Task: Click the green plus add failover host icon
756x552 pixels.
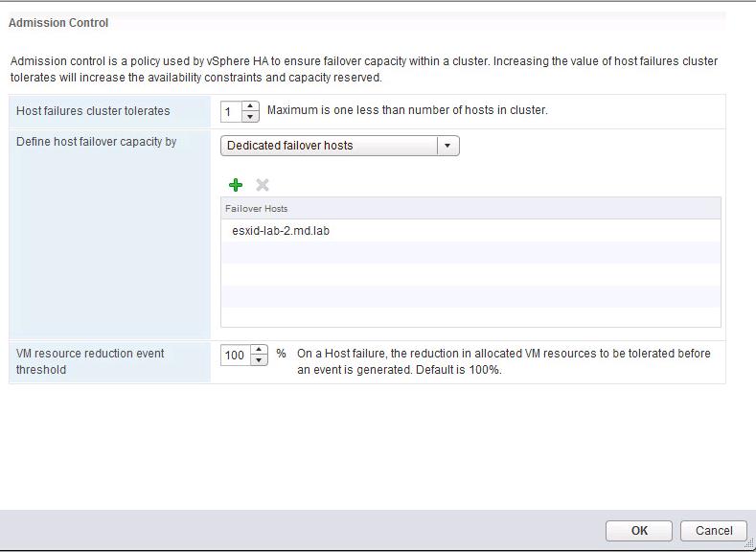Action: 236,185
